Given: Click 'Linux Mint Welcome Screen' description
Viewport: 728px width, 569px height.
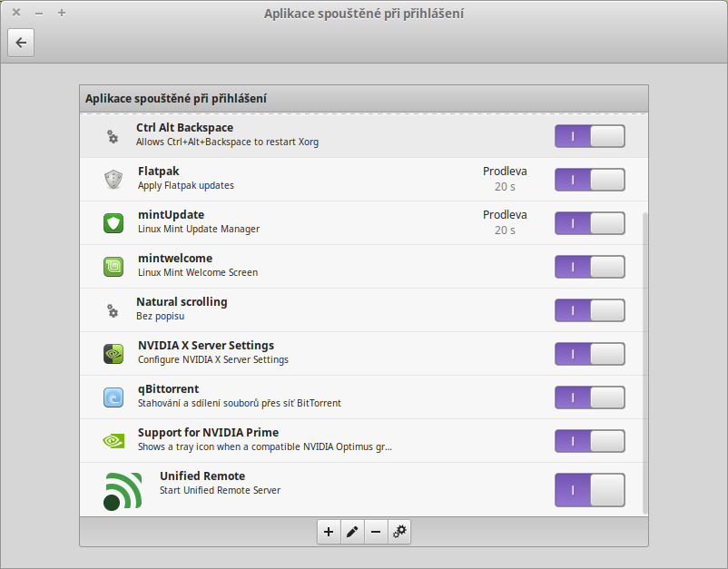Looking at the screenshot, I should 198,272.
